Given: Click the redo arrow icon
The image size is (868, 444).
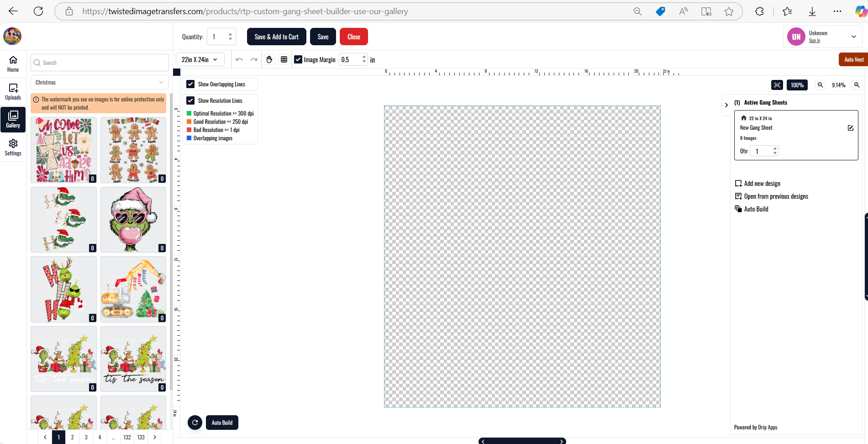Looking at the screenshot, I should (254, 59).
